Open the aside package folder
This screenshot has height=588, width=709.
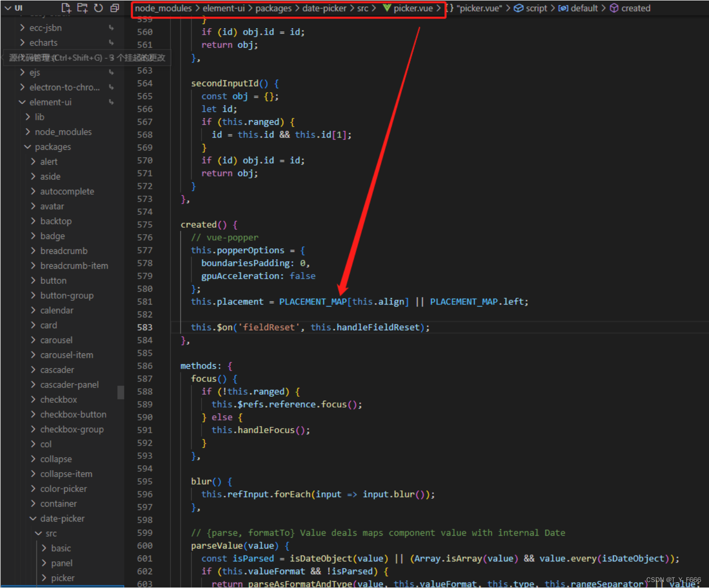click(50, 176)
